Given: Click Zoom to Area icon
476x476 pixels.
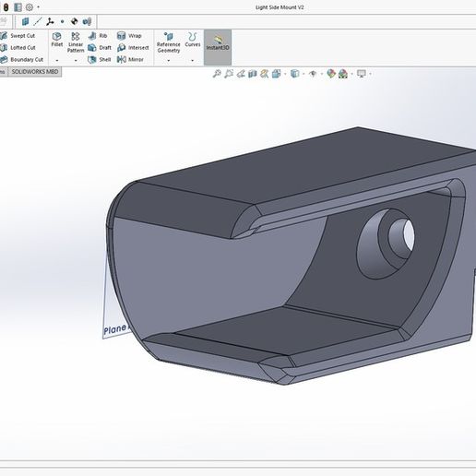Looking at the screenshot, I should (x=229, y=74).
